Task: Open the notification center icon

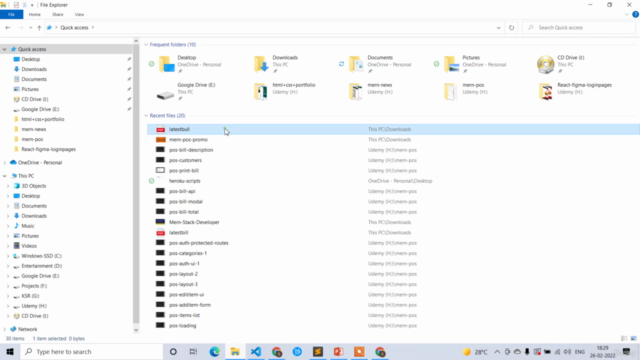Action: (627, 352)
